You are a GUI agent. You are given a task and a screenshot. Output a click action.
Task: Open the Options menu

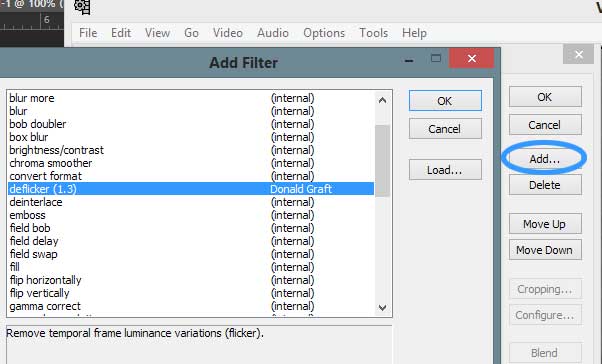(x=324, y=33)
